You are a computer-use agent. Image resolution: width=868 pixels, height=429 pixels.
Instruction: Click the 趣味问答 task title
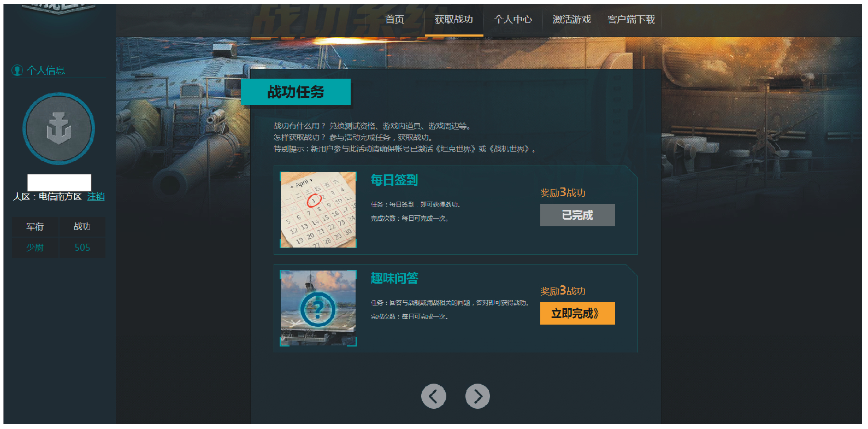pos(394,278)
